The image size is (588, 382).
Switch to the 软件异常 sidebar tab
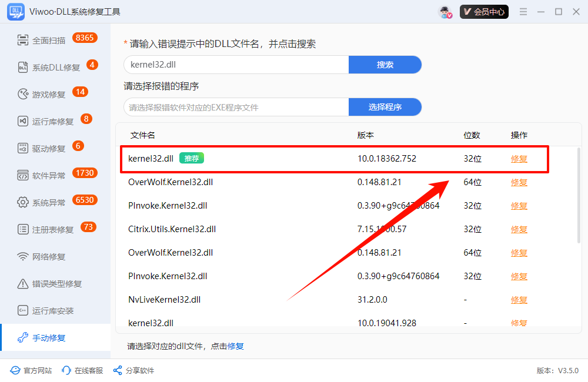[49, 176]
